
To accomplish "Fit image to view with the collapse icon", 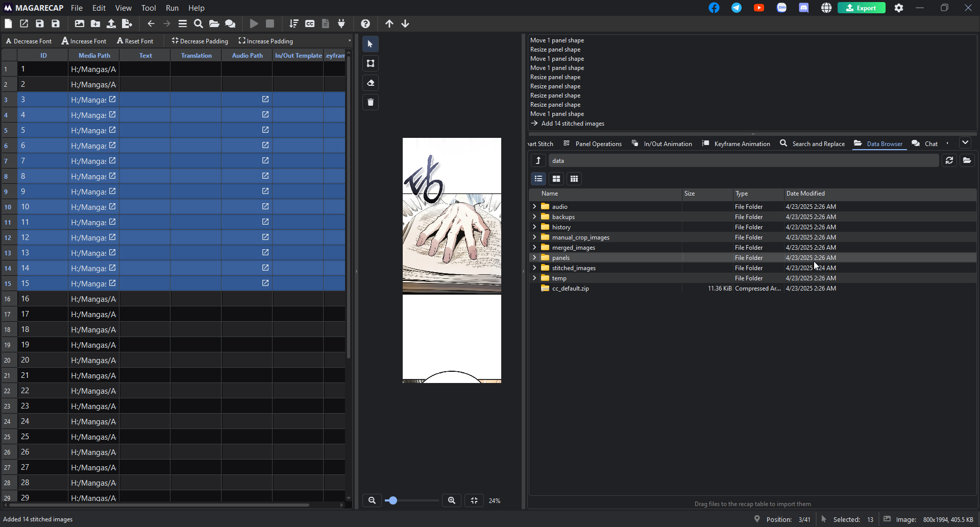I will (474, 500).
